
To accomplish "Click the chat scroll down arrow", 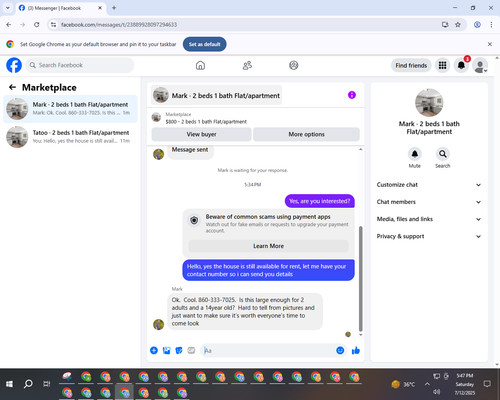I will click(x=360, y=334).
